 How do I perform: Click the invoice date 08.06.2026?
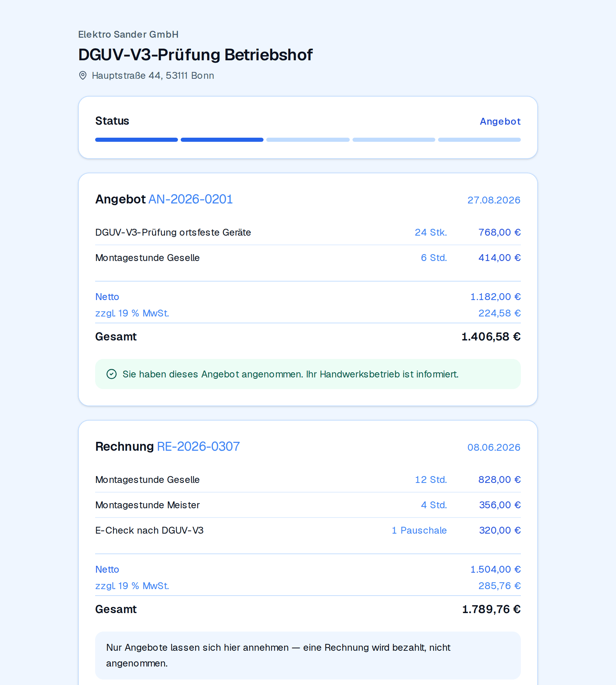494,447
